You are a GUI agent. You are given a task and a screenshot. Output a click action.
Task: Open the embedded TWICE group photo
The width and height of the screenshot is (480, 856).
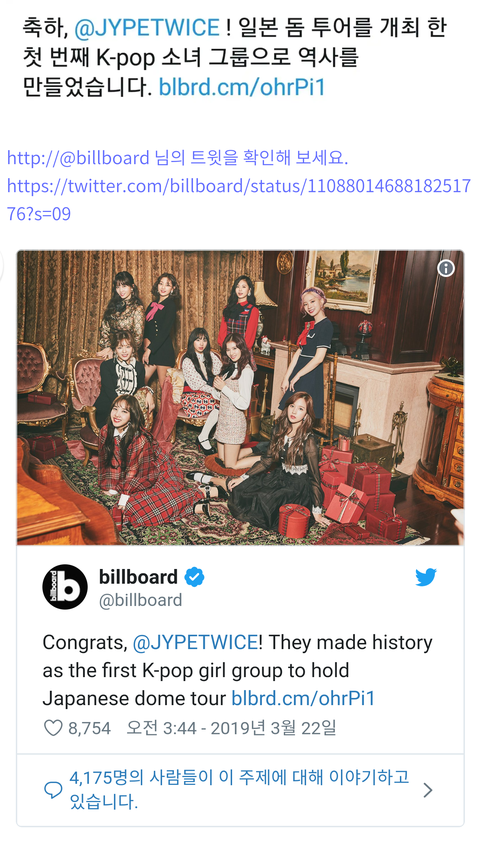tap(240, 397)
